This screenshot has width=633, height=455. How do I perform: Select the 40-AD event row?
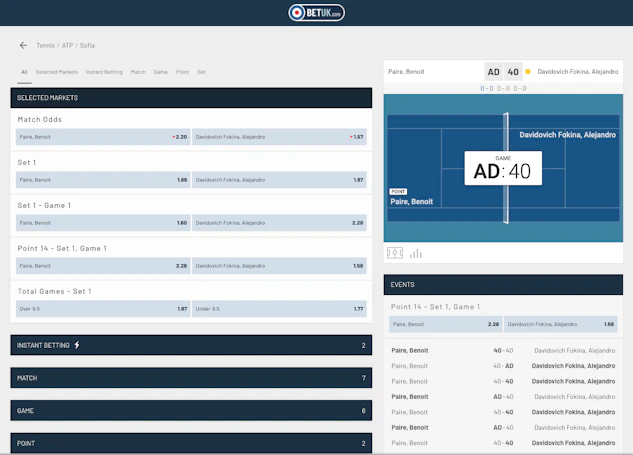tap(503, 366)
